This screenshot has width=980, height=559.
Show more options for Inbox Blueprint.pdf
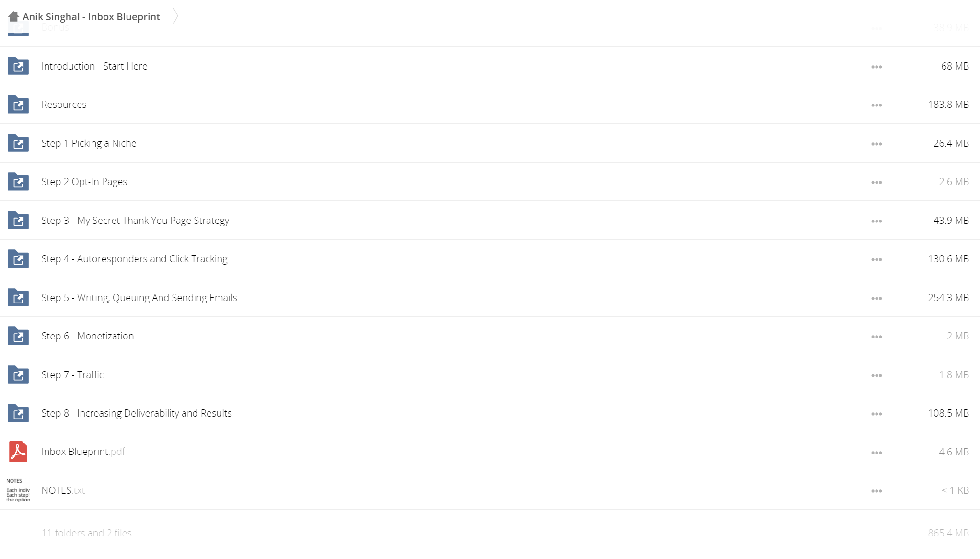(876, 453)
